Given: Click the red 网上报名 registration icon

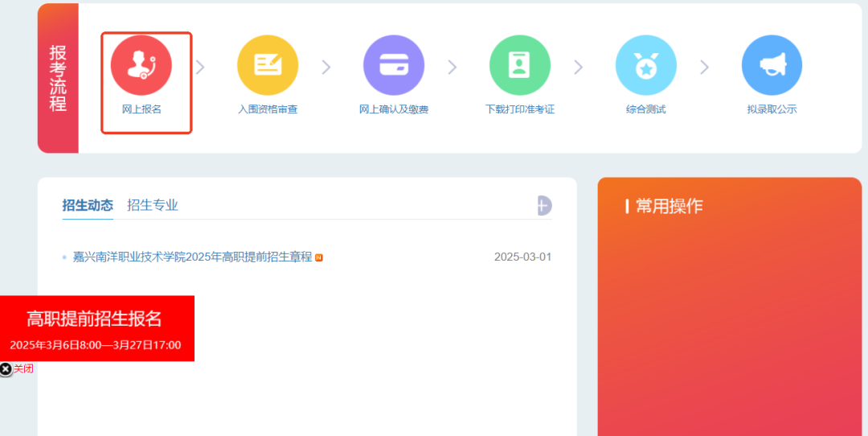Looking at the screenshot, I should click(x=141, y=65).
